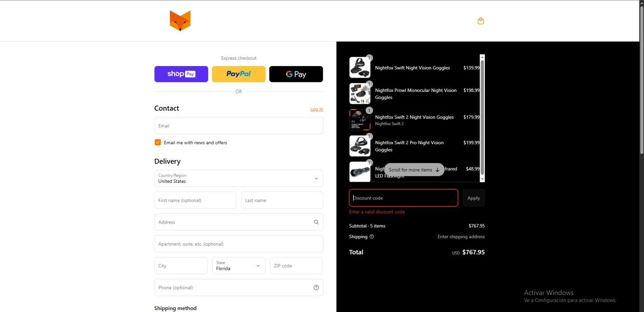Click the First name input field
Screen dimensions: 644x312
tap(195, 200)
